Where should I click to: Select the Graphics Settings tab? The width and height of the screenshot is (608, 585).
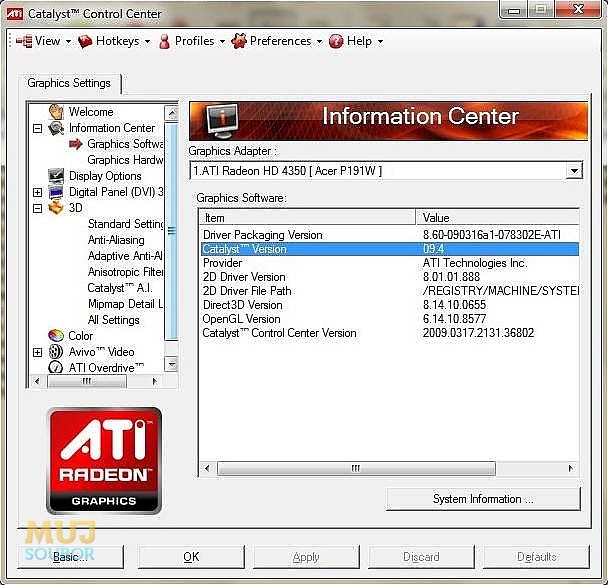click(69, 83)
